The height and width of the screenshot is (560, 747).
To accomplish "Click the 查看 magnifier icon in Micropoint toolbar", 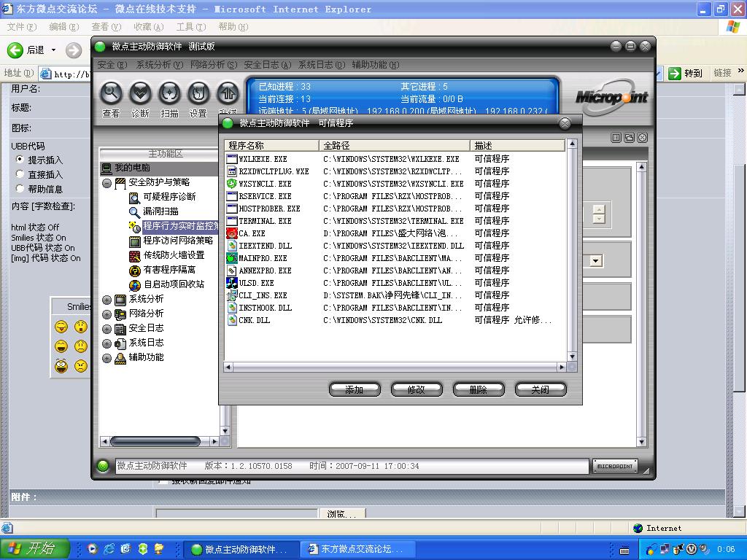I will tap(111, 93).
